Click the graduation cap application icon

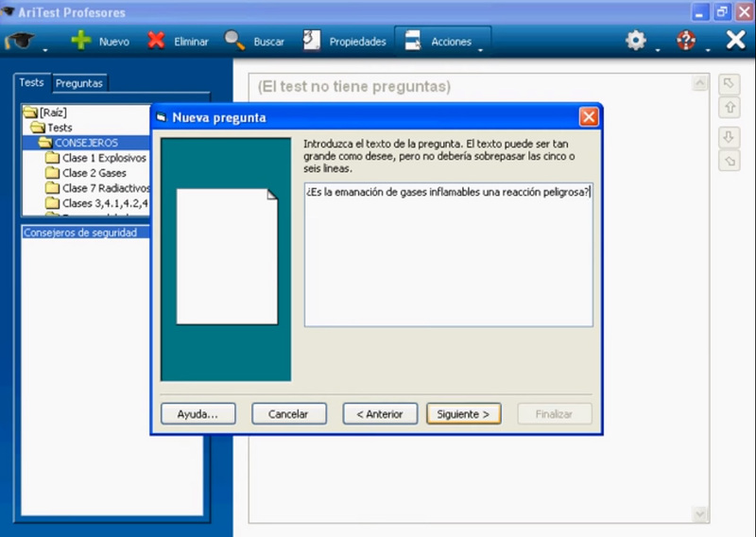[20, 41]
